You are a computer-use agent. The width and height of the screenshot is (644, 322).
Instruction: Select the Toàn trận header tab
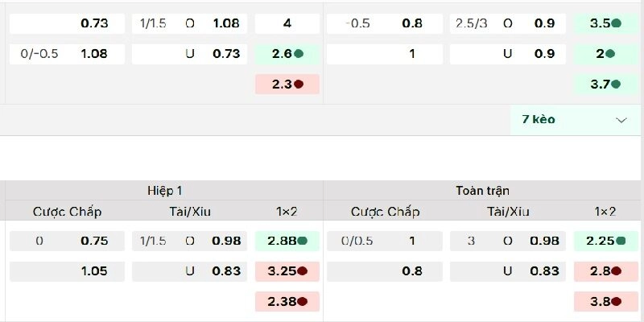pos(482,191)
